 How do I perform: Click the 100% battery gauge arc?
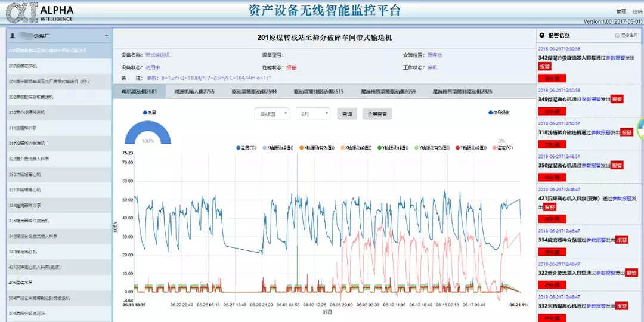click(x=147, y=132)
